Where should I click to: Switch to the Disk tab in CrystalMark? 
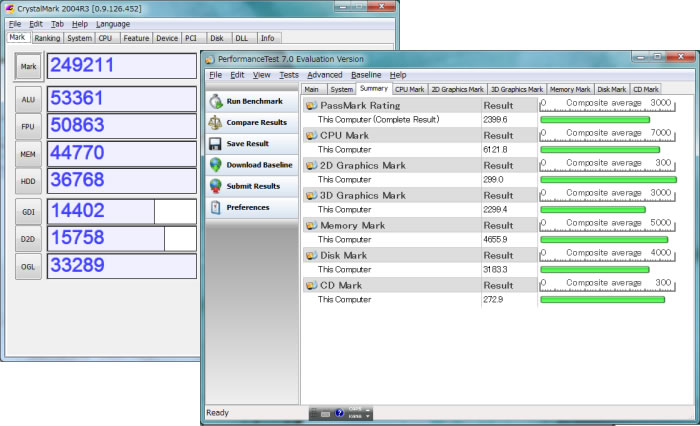(217, 38)
